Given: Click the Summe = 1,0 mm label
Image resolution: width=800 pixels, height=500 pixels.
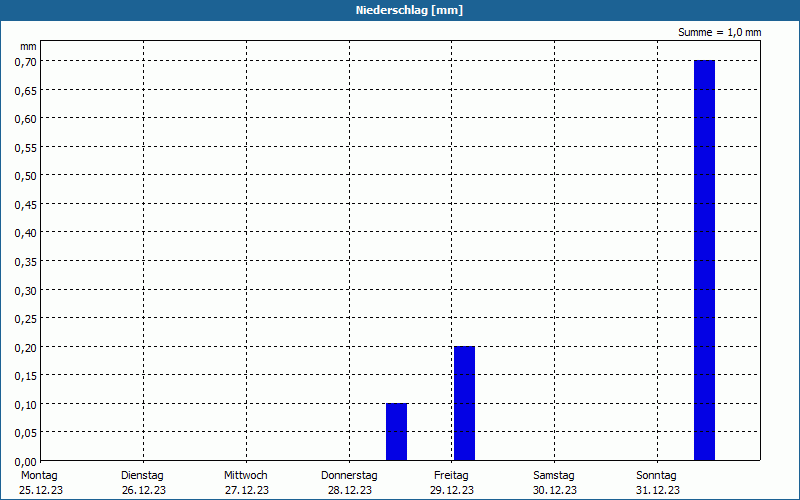Looking at the screenshot, I should [719, 32].
